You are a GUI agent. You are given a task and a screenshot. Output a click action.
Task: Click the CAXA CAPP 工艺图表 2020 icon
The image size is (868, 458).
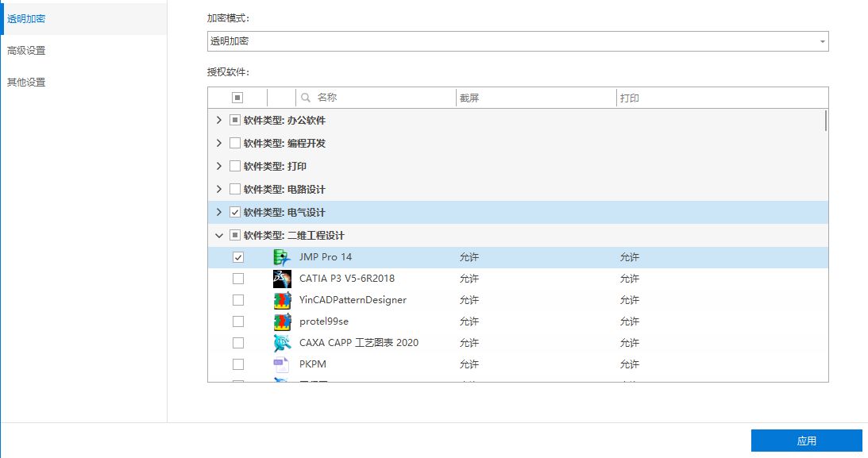282,343
